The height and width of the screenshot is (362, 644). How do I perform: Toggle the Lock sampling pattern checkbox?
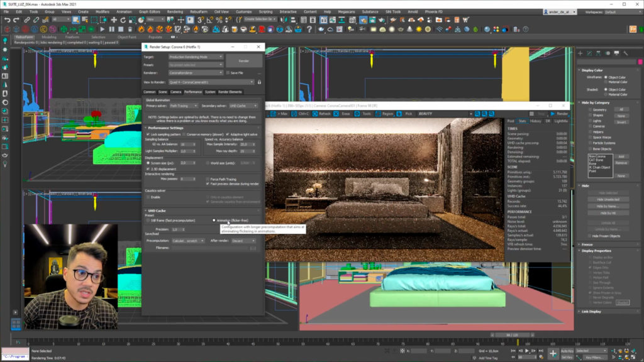tap(148, 134)
